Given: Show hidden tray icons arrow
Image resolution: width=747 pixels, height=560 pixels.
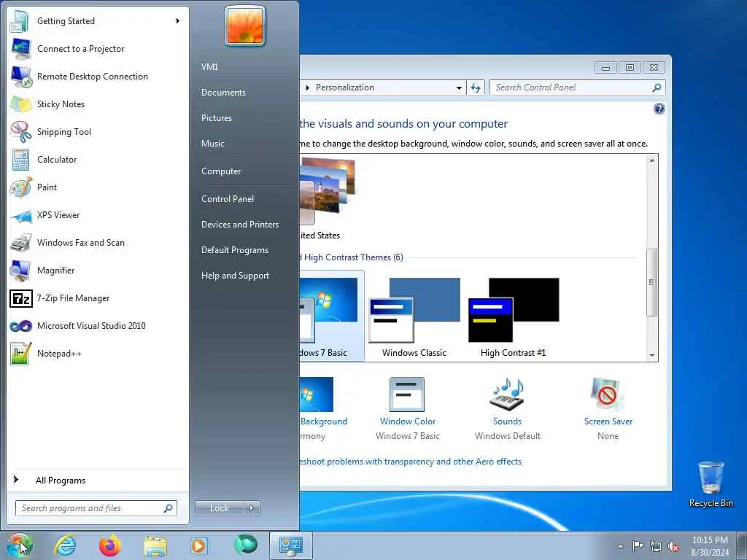Looking at the screenshot, I should (x=620, y=546).
